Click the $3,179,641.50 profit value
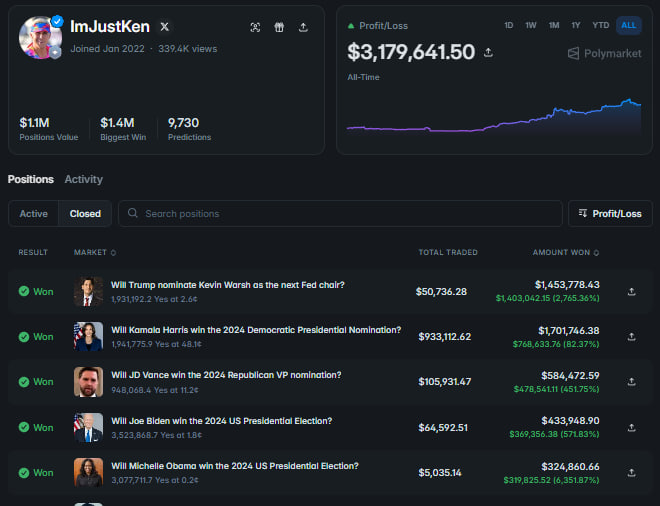This screenshot has width=660, height=506. [411, 52]
